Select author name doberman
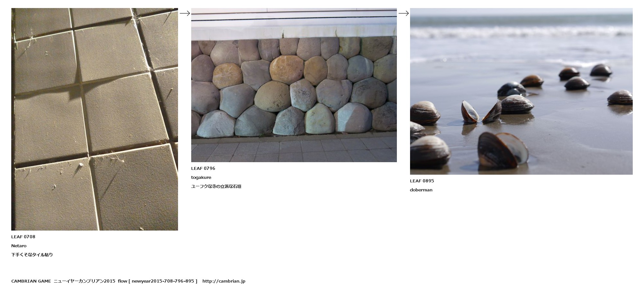This screenshot has width=644, height=289. [421, 190]
